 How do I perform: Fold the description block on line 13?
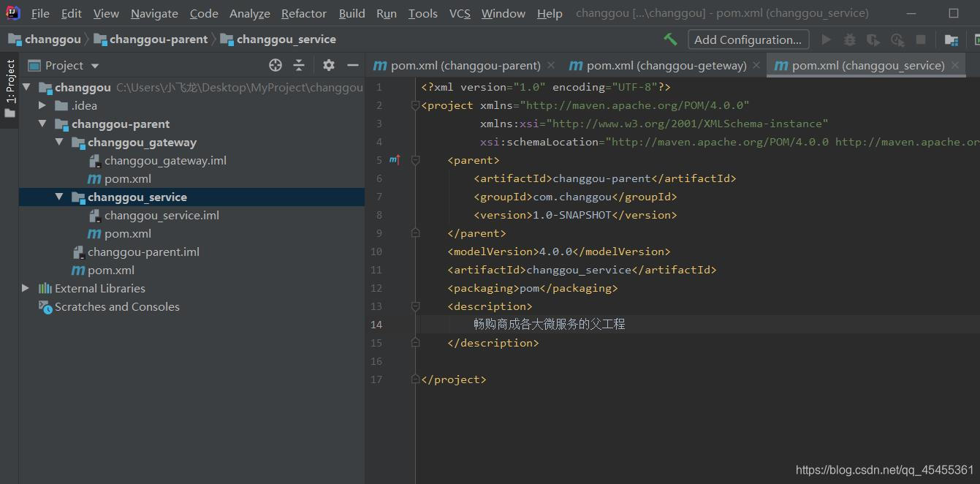click(415, 306)
